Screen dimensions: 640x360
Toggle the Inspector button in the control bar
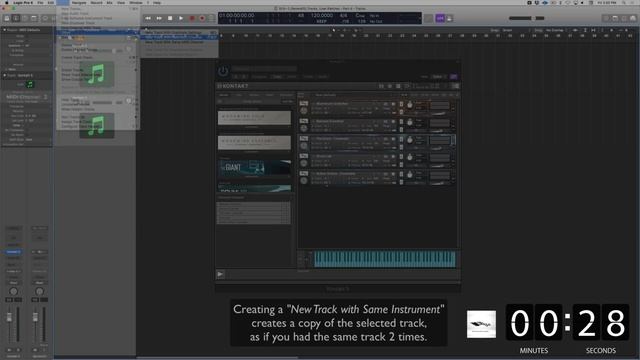[16, 18]
